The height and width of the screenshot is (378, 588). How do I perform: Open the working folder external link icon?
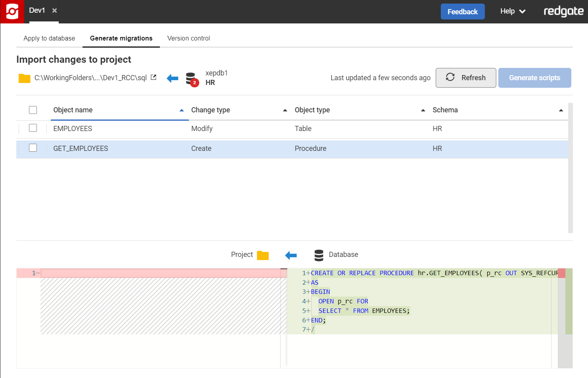pyautogui.click(x=154, y=77)
